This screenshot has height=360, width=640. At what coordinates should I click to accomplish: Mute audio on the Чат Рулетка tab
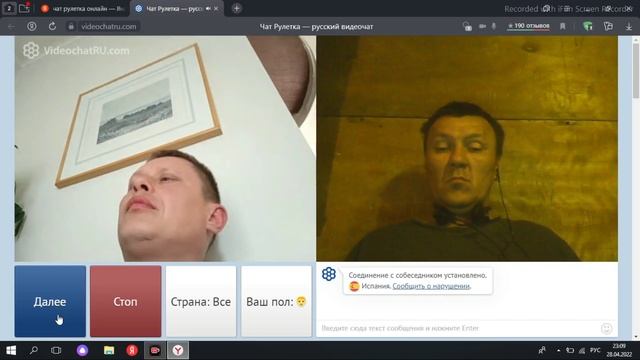[208, 9]
